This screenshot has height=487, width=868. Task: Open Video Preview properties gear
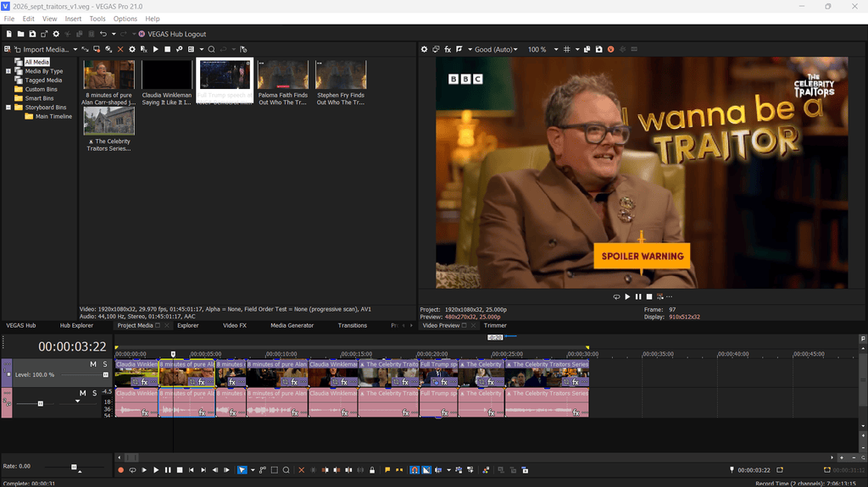pyautogui.click(x=424, y=49)
